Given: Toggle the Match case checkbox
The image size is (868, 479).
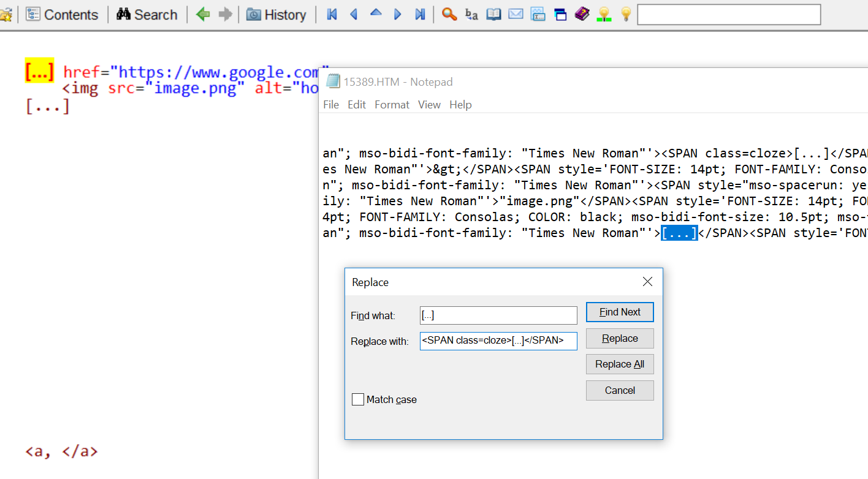Looking at the screenshot, I should pyautogui.click(x=358, y=399).
